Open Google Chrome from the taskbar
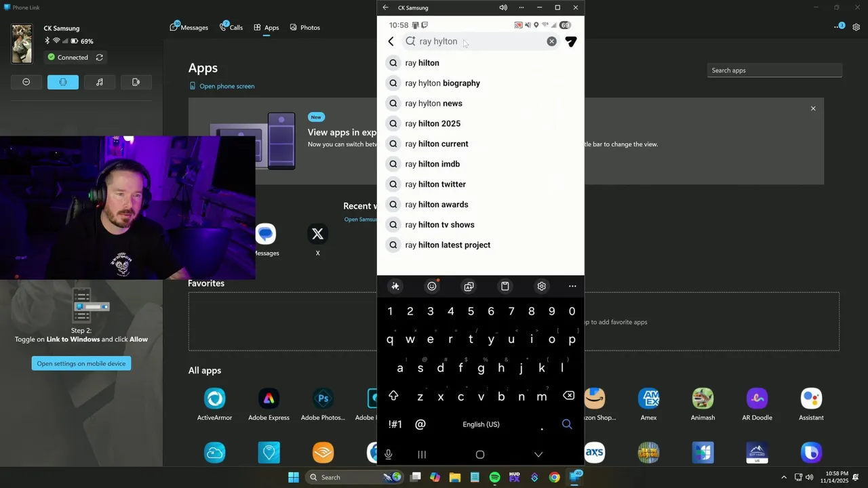 (x=555, y=477)
